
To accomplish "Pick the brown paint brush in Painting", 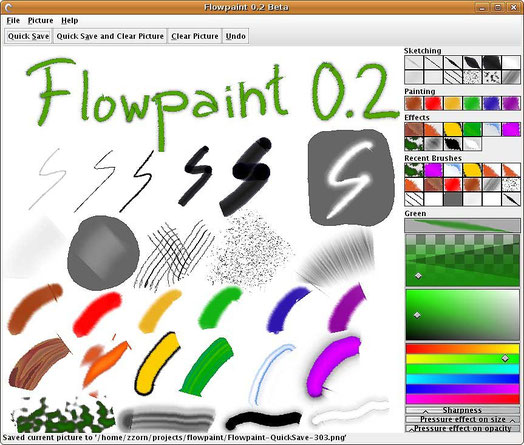I will [x=414, y=104].
